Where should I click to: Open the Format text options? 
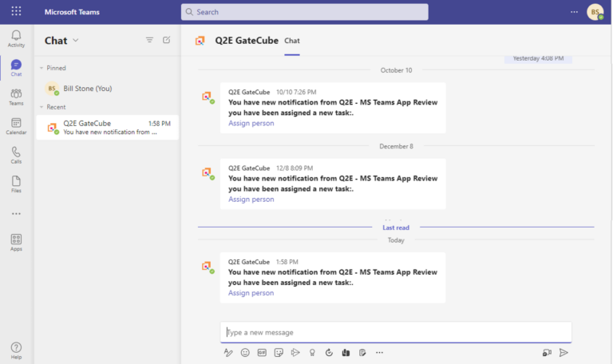pyautogui.click(x=228, y=353)
